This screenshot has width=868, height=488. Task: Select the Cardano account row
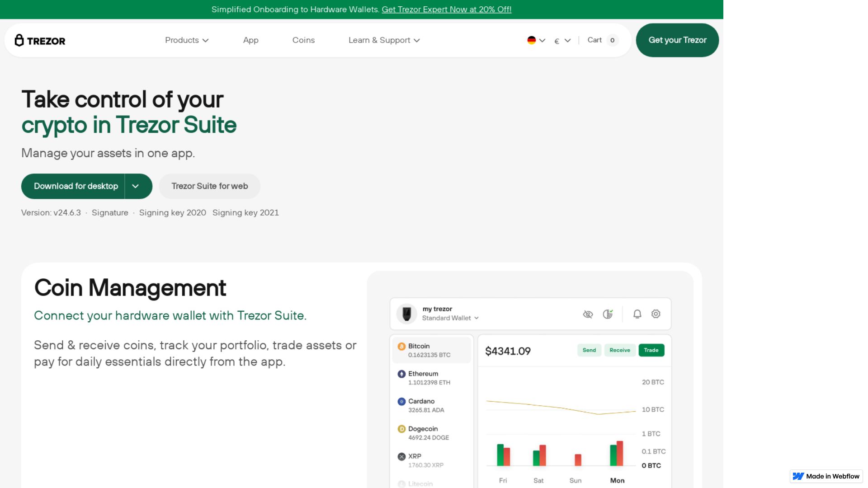coord(432,405)
